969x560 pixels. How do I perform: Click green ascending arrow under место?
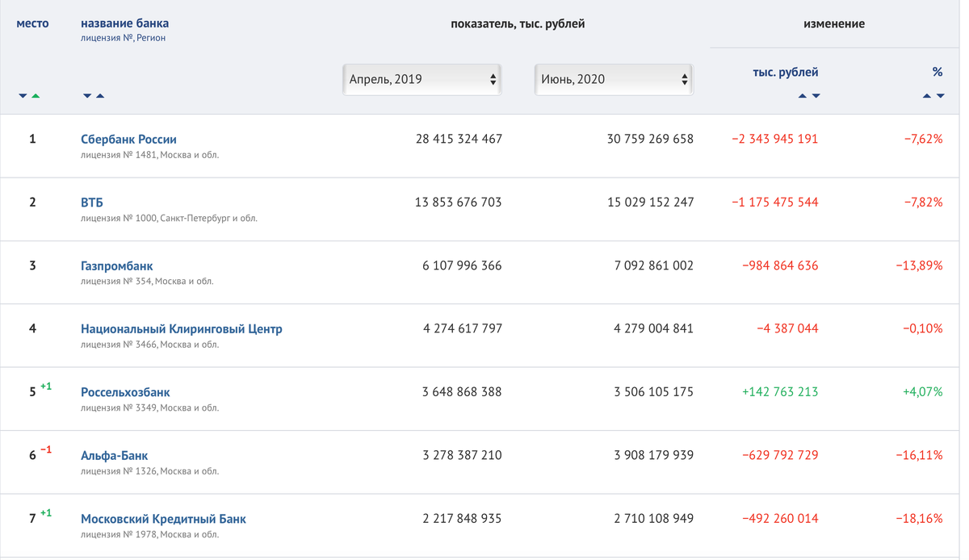click(36, 96)
